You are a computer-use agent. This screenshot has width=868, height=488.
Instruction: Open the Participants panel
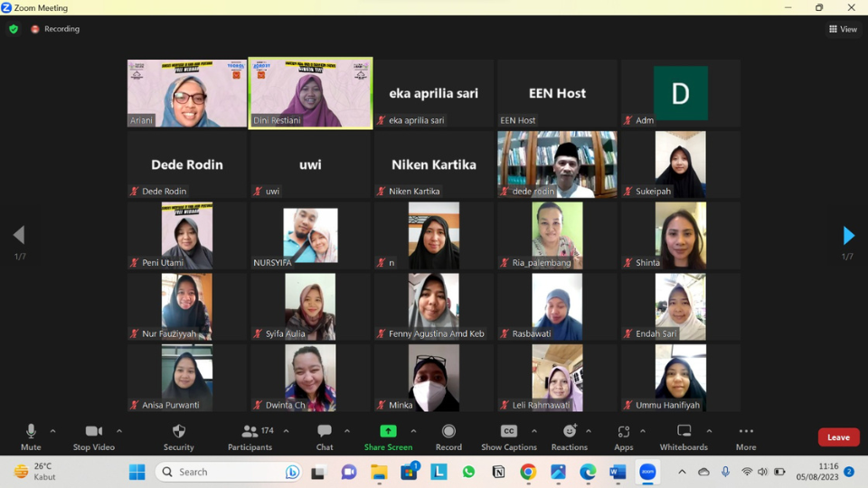point(250,437)
